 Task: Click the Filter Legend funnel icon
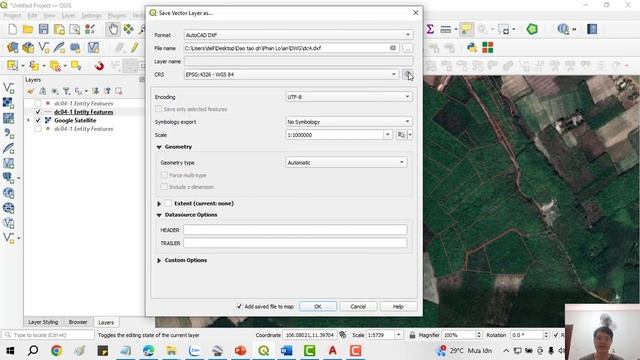click(66, 91)
